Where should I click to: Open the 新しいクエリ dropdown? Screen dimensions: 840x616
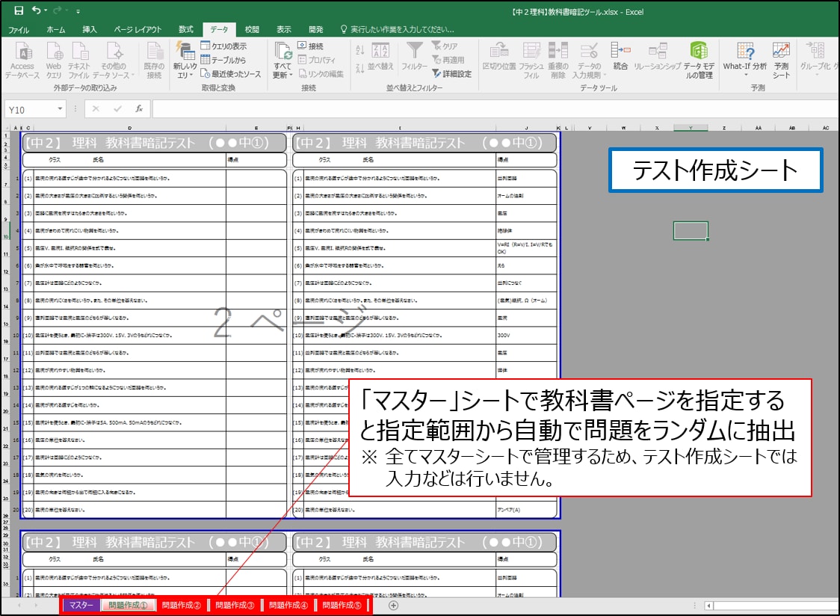(185, 60)
